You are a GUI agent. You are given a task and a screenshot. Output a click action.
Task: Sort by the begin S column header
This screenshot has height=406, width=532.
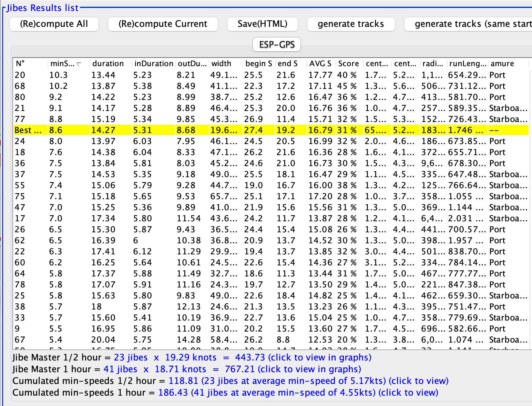point(258,64)
